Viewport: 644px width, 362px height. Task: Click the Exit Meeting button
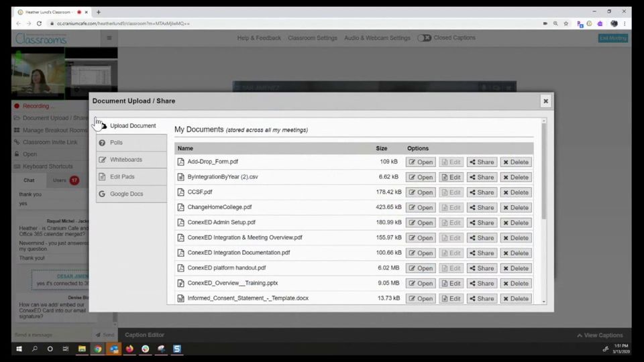pyautogui.click(x=612, y=38)
